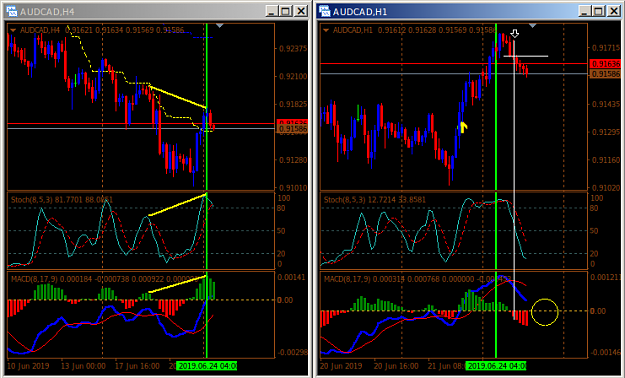Click the 13 Jun 00:00 date on the H4 time axis
The image size is (625, 378).
click(x=83, y=366)
